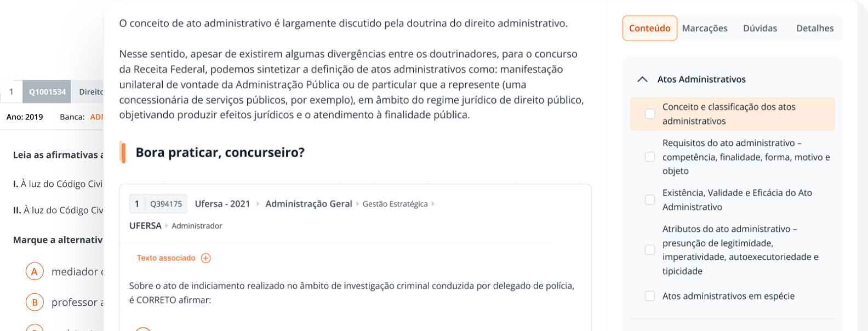
Task: Click the 'Administrador' role breadcrumb
Action: coord(197,226)
